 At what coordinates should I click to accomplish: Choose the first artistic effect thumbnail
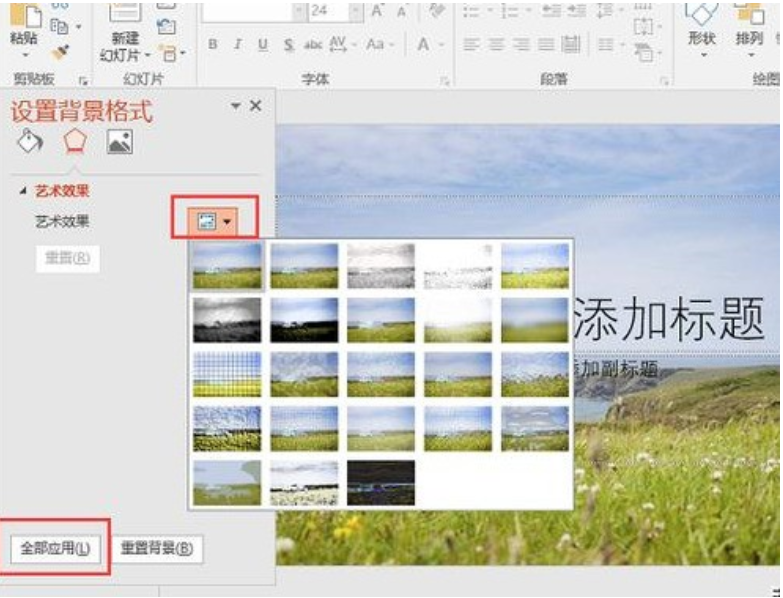tap(227, 266)
